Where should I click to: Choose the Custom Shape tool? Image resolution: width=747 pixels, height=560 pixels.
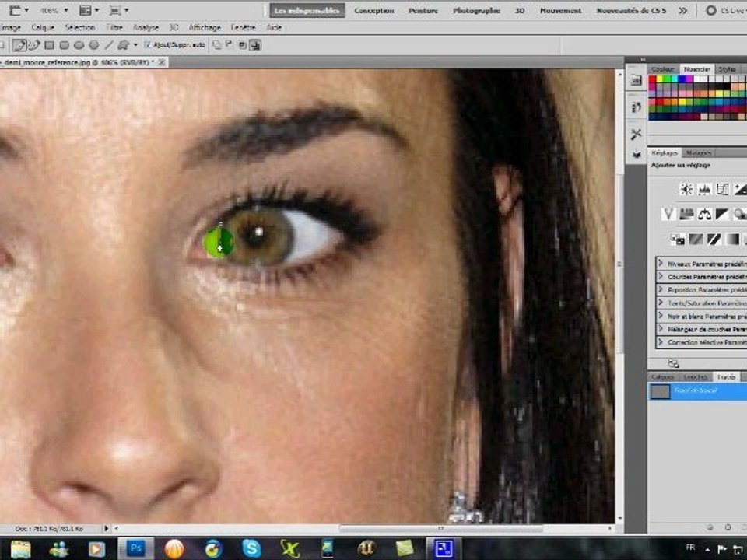(124, 45)
